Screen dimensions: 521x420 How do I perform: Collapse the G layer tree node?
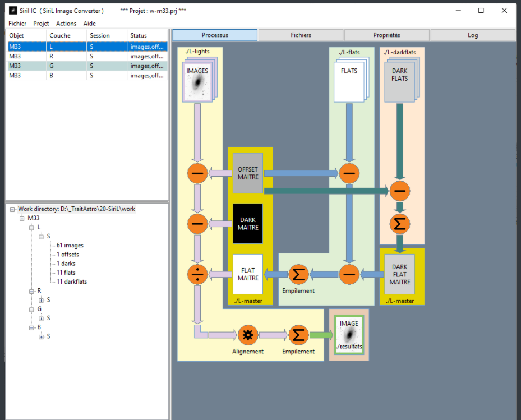31,310
